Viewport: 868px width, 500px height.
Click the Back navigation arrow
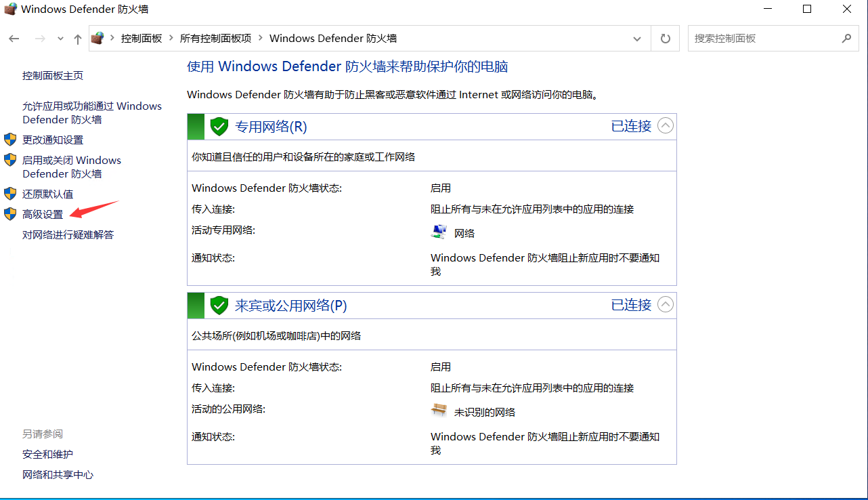click(14, 39)
